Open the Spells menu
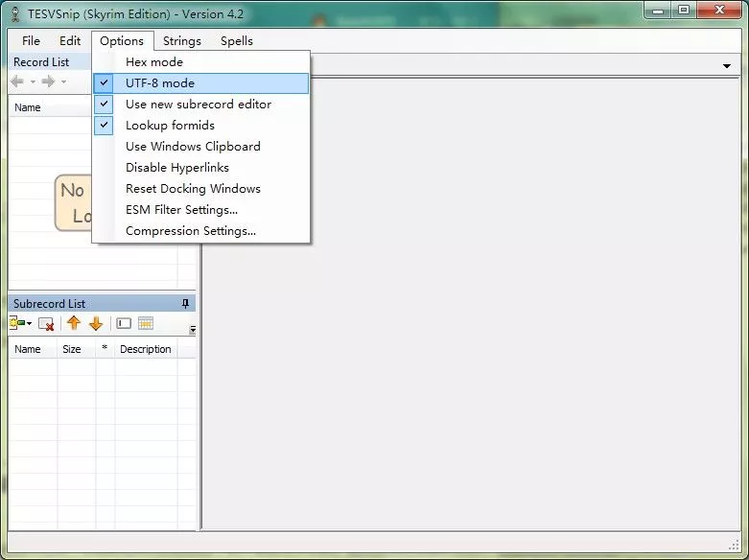The height and width of the screenshot is (560, 749). (x=237, y=41)
